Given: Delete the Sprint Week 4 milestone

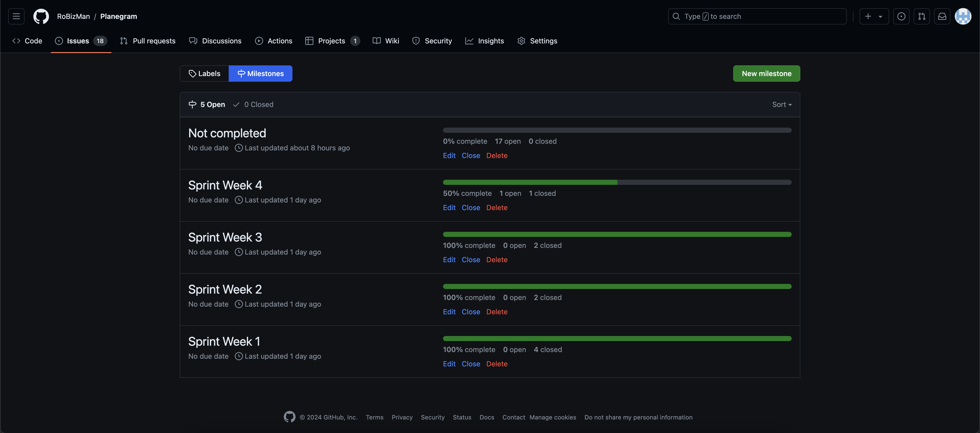Looking at the screenshot, I should [496, 207].
